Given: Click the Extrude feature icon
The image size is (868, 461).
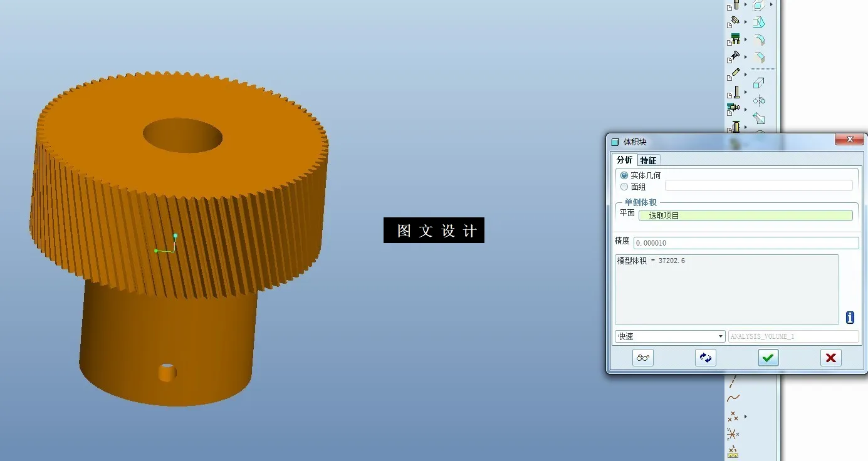Looking at the screenshot, I should pyautogui.click(x=759, y=6).
